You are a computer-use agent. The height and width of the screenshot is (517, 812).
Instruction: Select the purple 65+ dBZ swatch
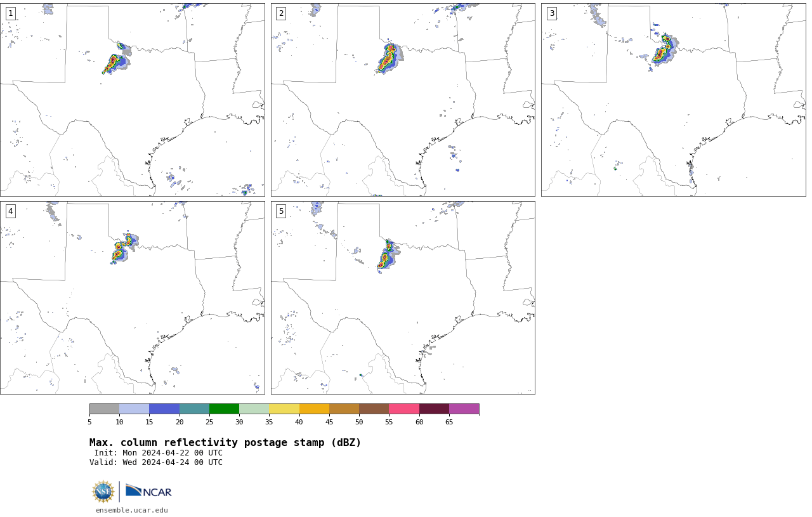pyautogui.click(x=464, y=409)
